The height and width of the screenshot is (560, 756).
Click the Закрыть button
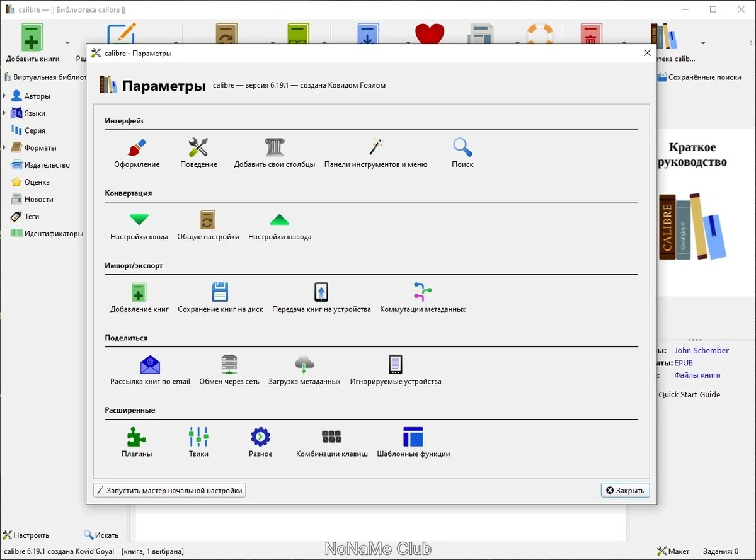[x=625, y=490]
